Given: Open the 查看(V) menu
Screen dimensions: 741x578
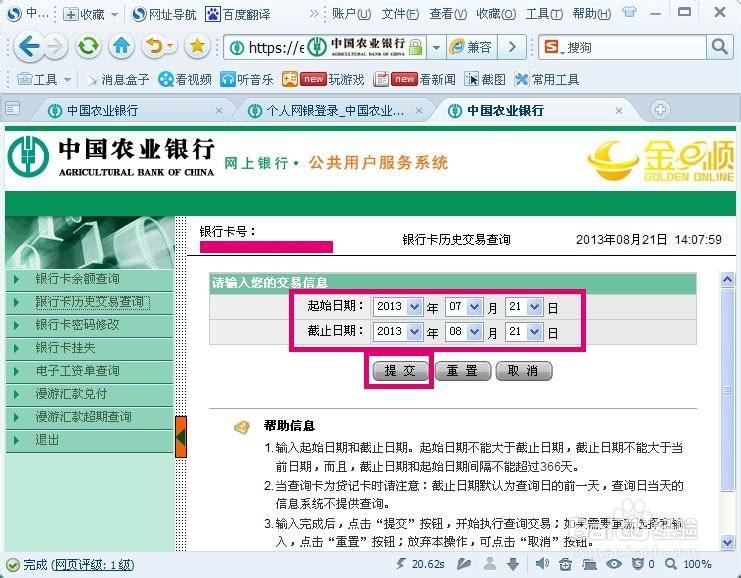Looking at the screenshot, I should point(448,14).
